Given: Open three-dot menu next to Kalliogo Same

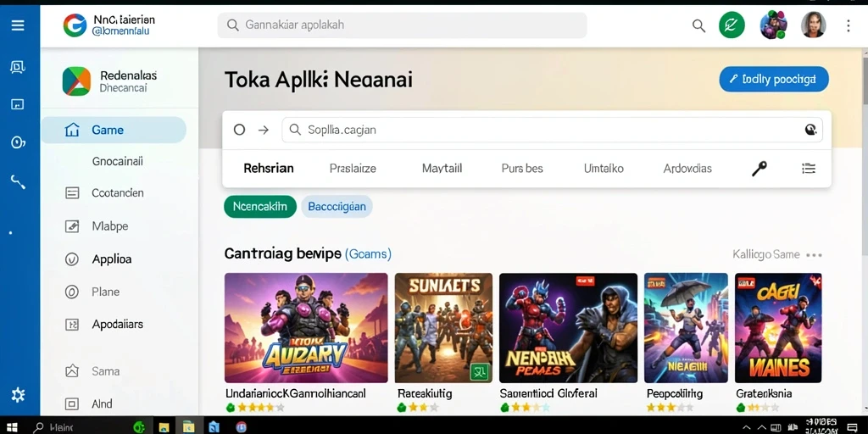Looking at the screenshot, I should (x=814, y=255).
